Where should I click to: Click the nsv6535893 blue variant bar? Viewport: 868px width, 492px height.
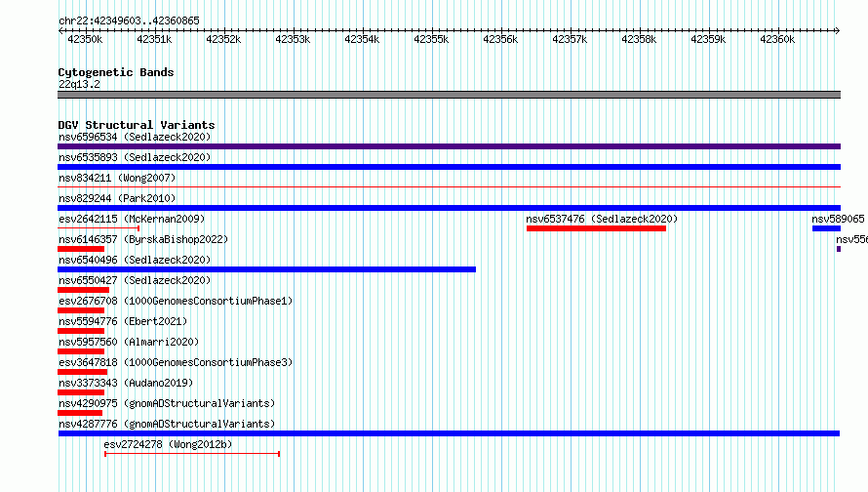[449, 167]
